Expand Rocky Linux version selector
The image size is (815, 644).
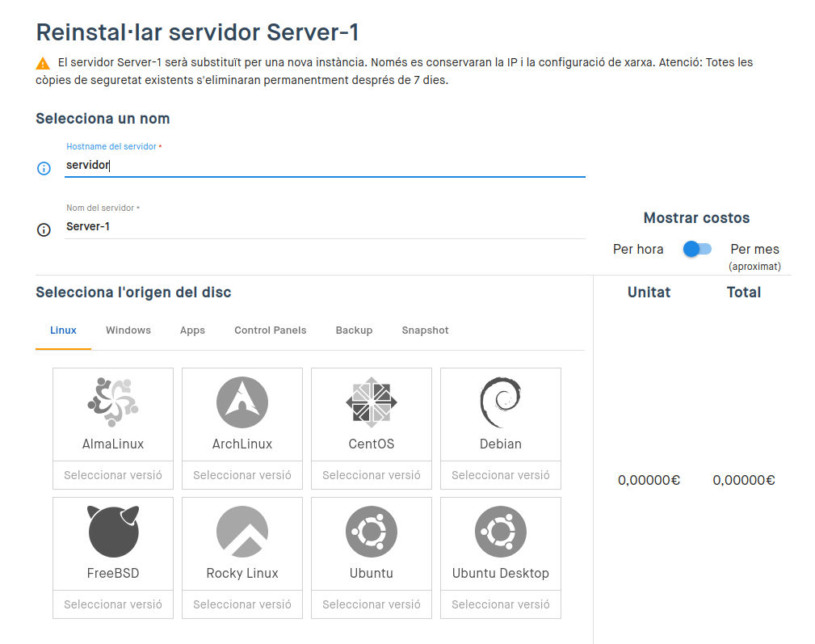(x=242, y=604)
